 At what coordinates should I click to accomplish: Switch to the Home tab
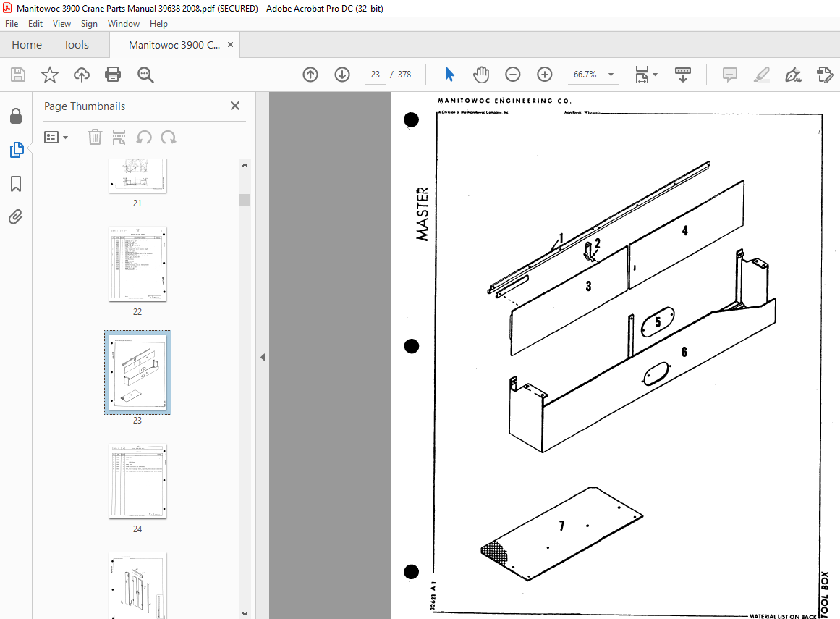coord(27,45)
